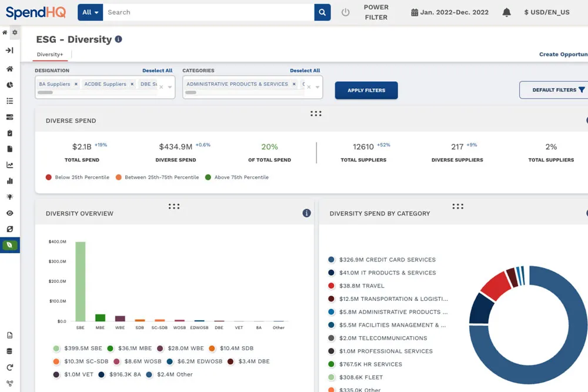Select the Diversity+ tab
The height and width of the screenshot is (392, 588).
click(x=50, y=54)
